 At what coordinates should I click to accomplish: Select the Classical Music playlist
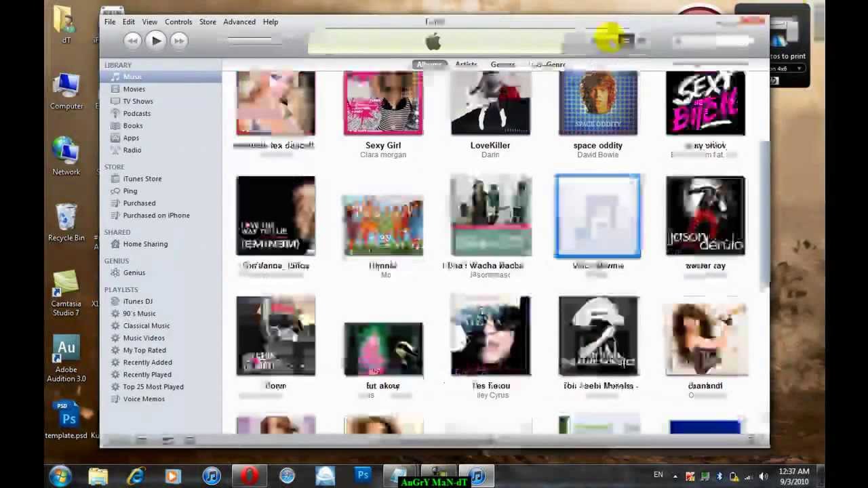[x=161, y=325]
